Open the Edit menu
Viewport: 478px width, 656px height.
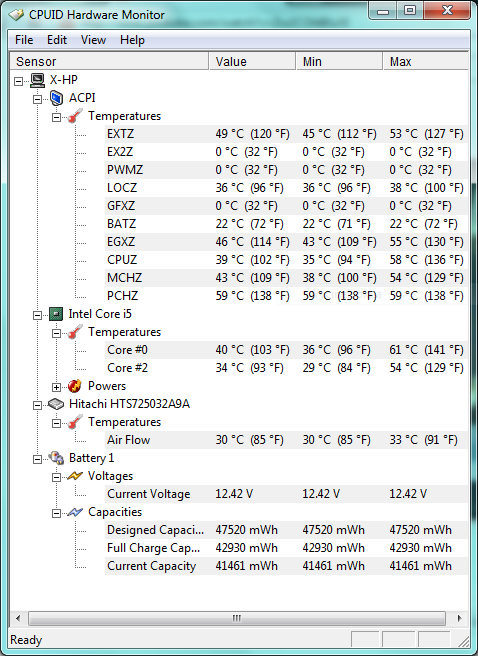[57, 40]
